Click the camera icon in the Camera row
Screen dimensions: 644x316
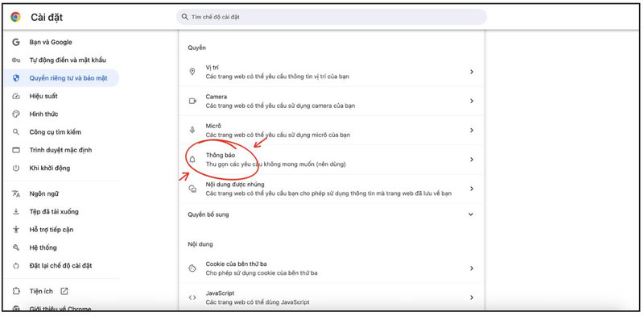click(x=192, y=101)
